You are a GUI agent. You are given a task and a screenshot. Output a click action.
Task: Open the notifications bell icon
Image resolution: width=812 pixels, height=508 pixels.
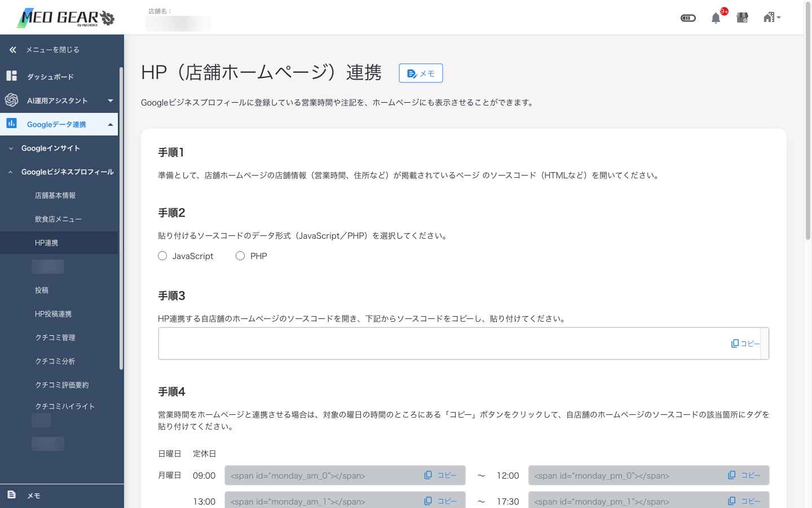pos(716,18)
